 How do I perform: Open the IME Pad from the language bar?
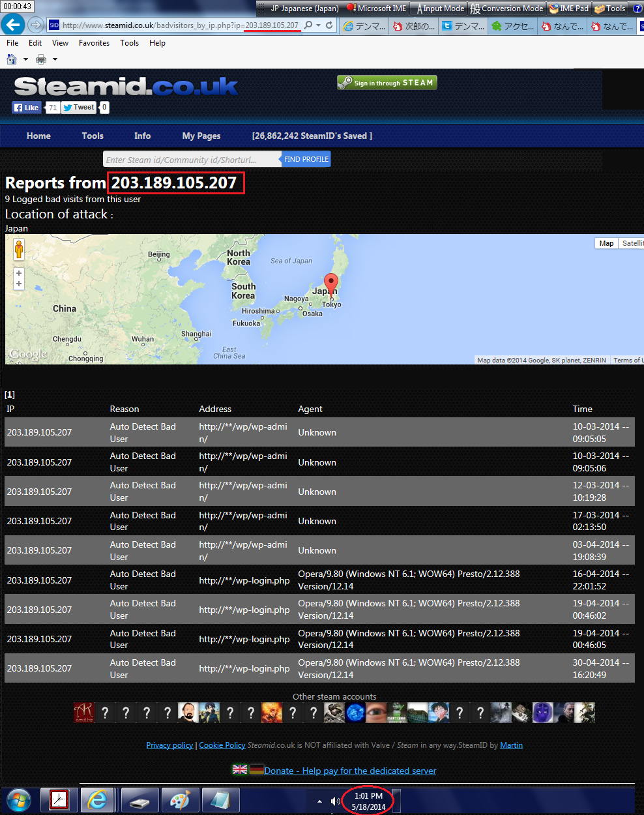tap(569, 8)
